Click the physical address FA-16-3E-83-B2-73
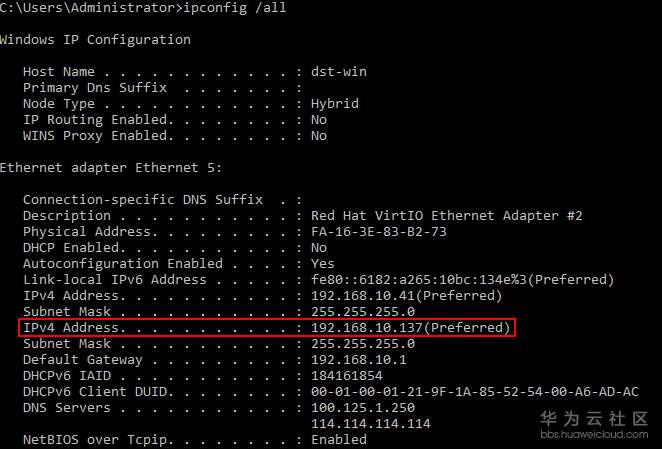Screen dimensions: 662x449 point(379,232)
